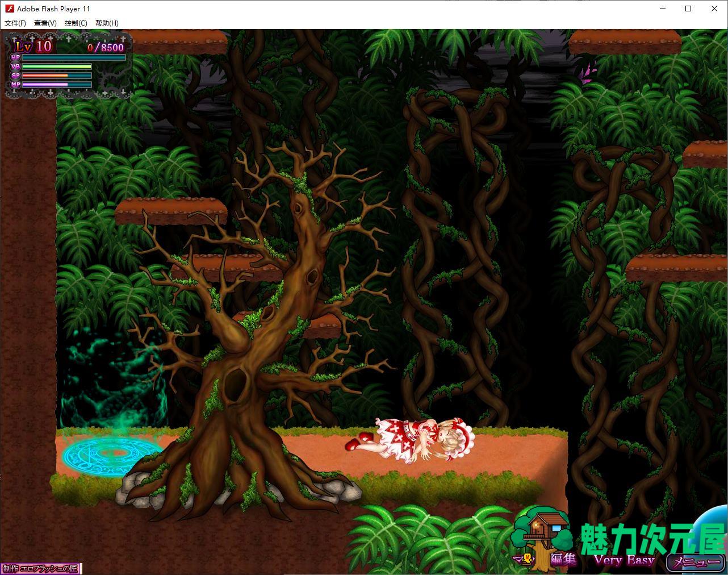
Task: Click the MP label badge
Action: pyautogui.click(x=15, y=85)
